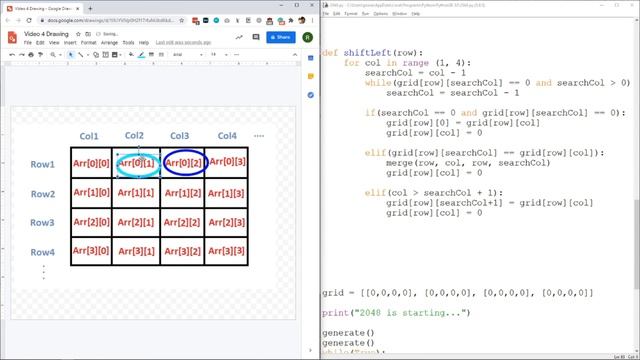This screenshot has height=360, width=640.
Task: Show side panel with bottom chevron
Action: (310, 350)
